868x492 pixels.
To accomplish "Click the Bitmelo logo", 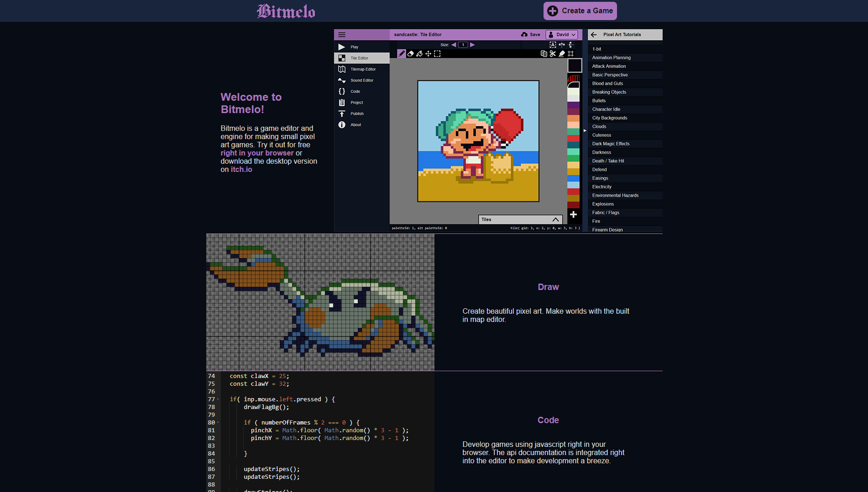I will (286, 11).
